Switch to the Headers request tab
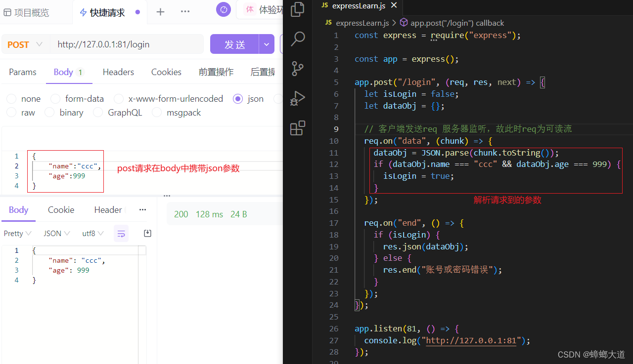The image size is (633, 364). [x=118, y=72]
